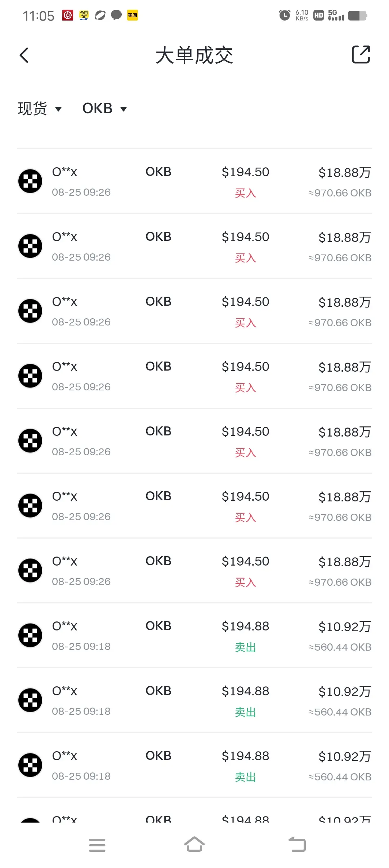Open the OKB coin selector dropdown
Viewport: 389px width, 868px height.
pyautogui.click(x=104, y=108)
